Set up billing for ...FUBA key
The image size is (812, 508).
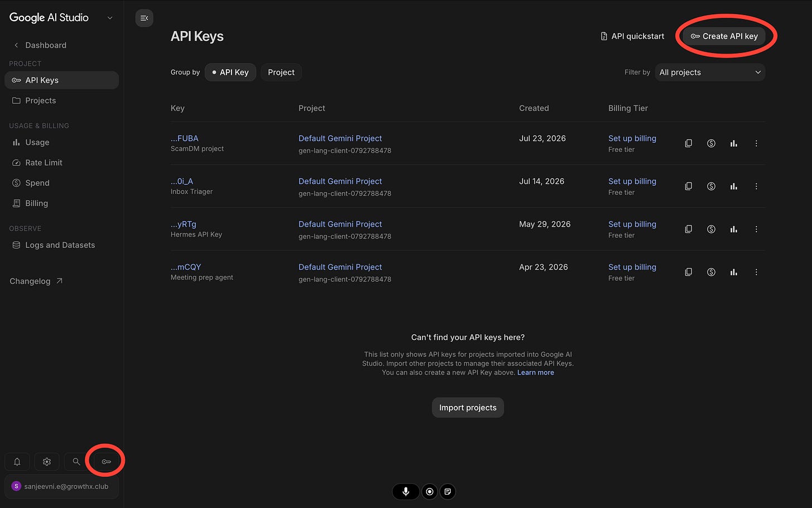point(632,138)
